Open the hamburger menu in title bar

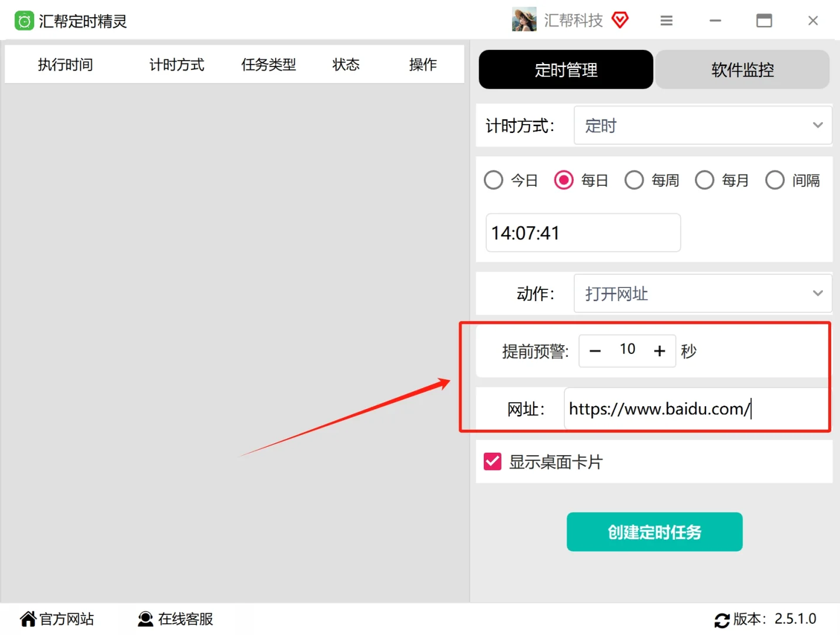coord(666,20)
